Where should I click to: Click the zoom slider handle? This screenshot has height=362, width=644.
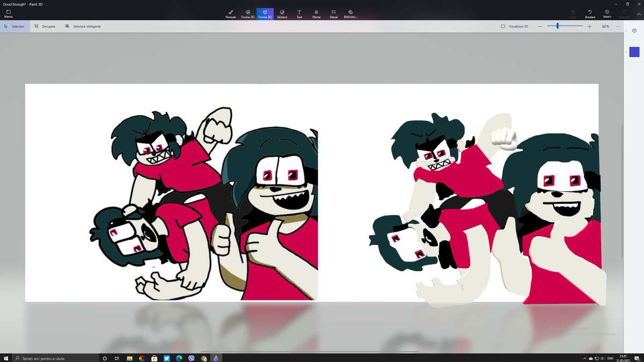(558, 26)
